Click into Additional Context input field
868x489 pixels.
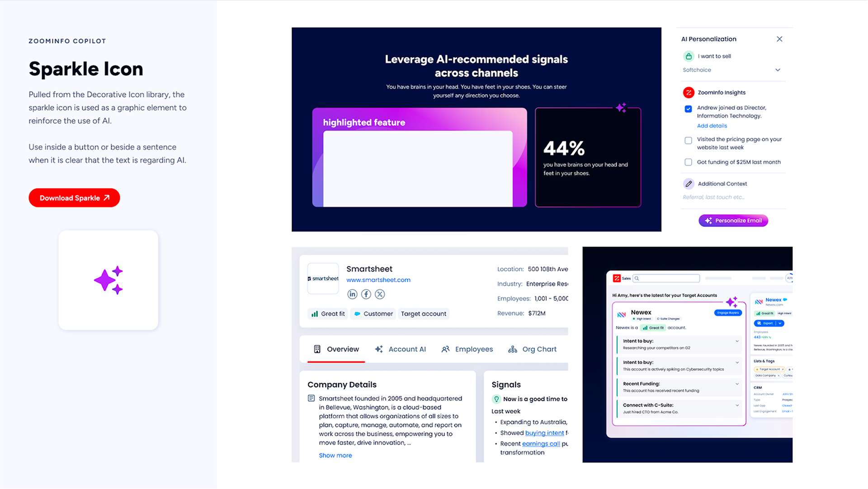tap(732, 197)
